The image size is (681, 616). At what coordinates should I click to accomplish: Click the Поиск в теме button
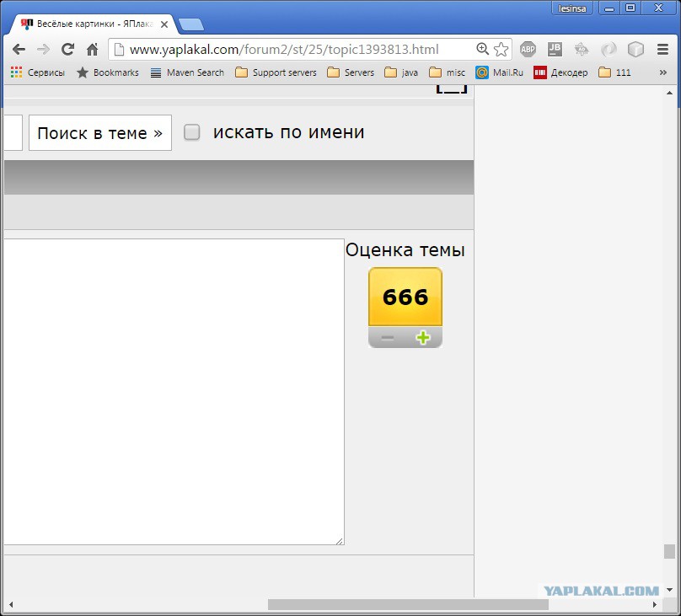(100, 133)
